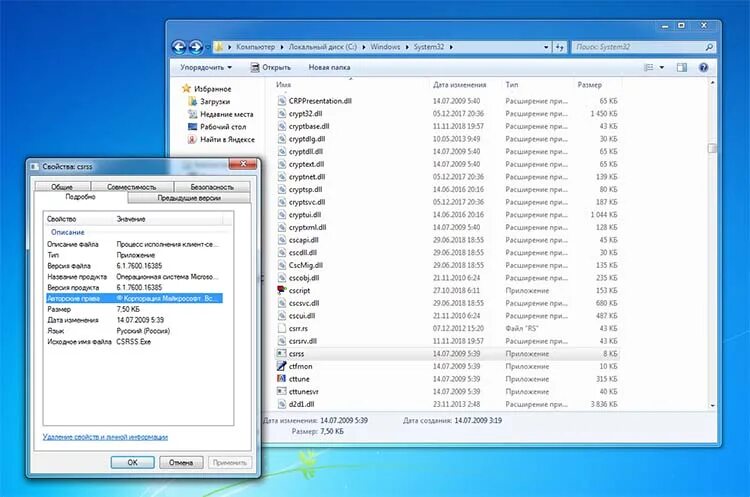Select the cryptui.dll file

305,215
